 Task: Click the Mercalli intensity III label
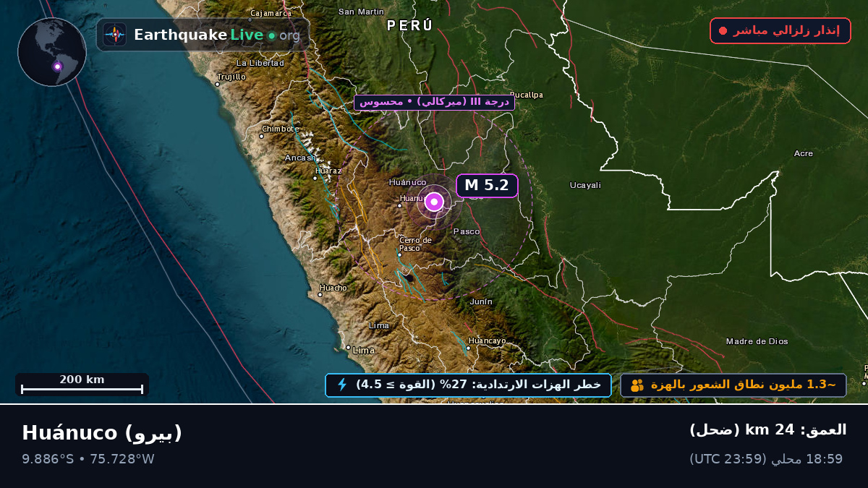pyautogui.click(x=435, y=102)
